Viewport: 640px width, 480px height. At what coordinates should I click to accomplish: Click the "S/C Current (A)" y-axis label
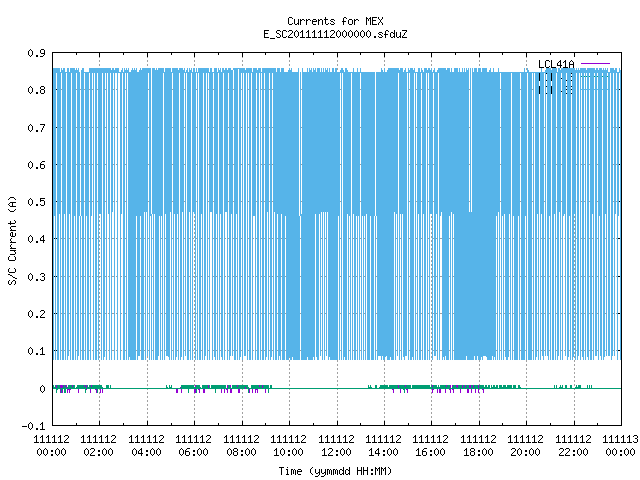tap(13, 240)
